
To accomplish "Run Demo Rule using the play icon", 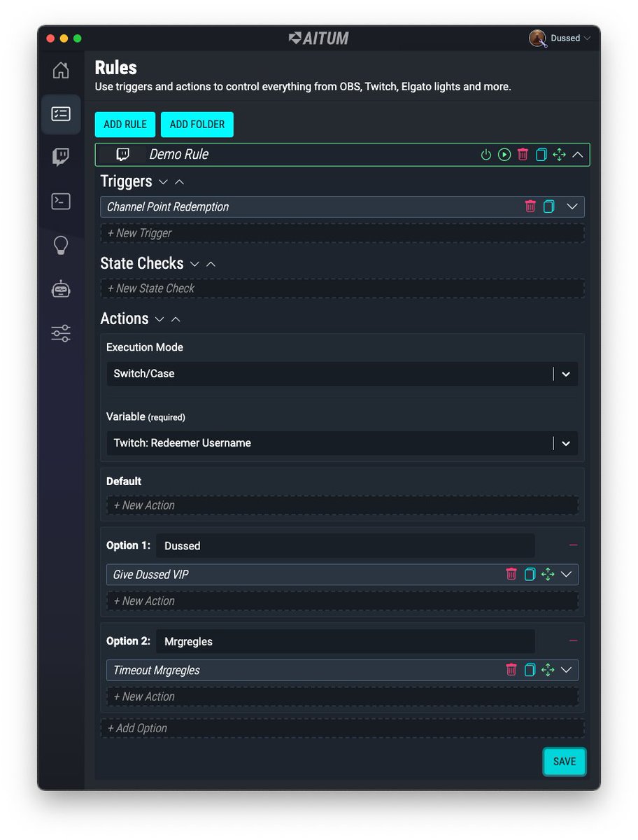I will 504,155.
